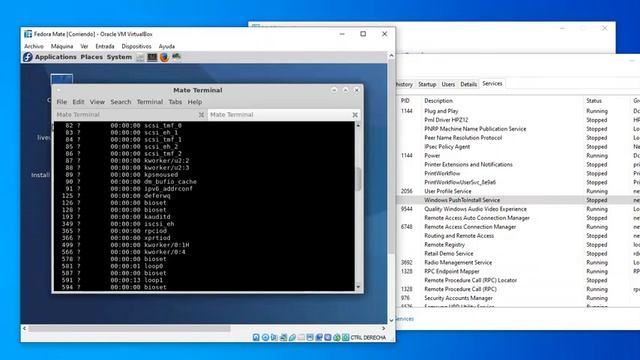This screenshot has height=360, width=640.
Task: Open the Places menu in MATE panel
Action: point(91,57)
